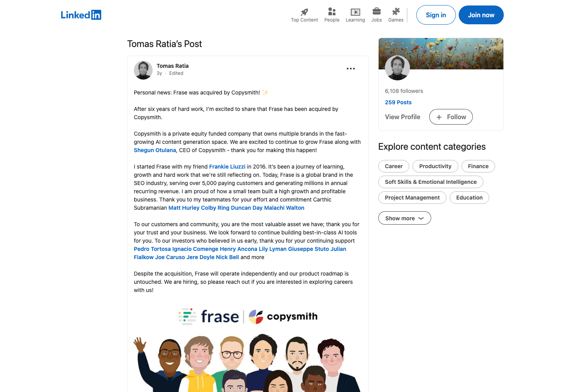Image resolution: width=565 pixels, height=392 pixels.
Task: Open Nick Bell's profile link
Action: (227, 257)
